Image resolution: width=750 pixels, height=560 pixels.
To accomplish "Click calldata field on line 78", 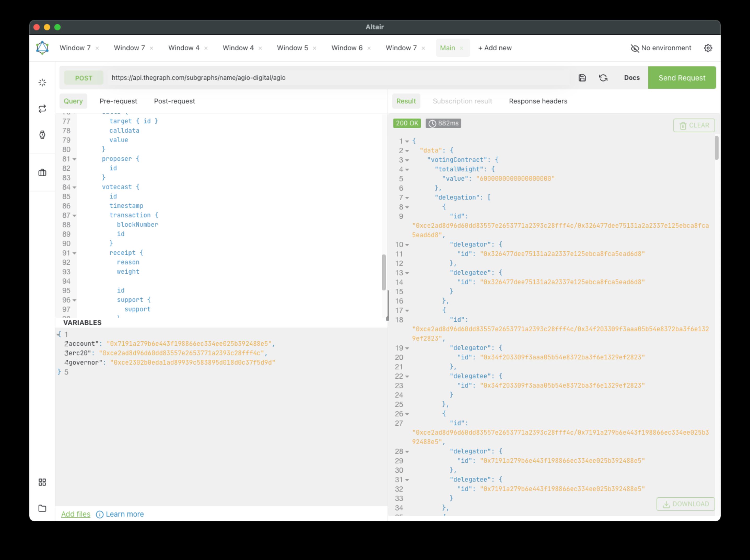I will click(124, 131).
